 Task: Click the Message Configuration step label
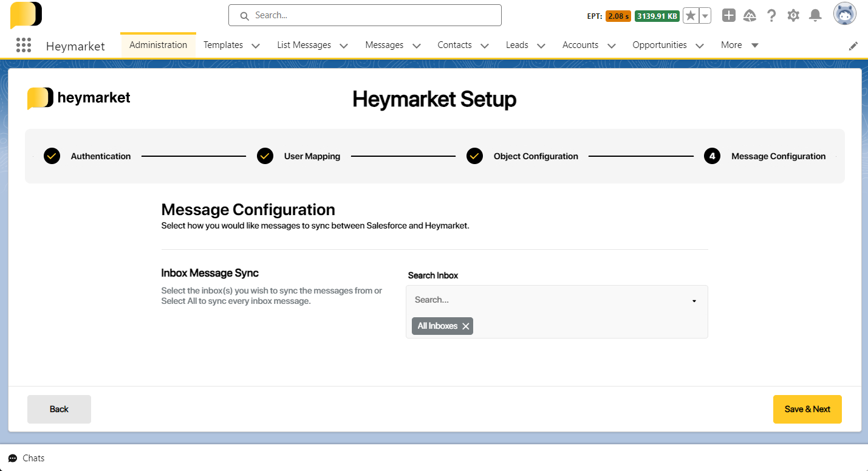pyautogui.click(x=779, y=156)
